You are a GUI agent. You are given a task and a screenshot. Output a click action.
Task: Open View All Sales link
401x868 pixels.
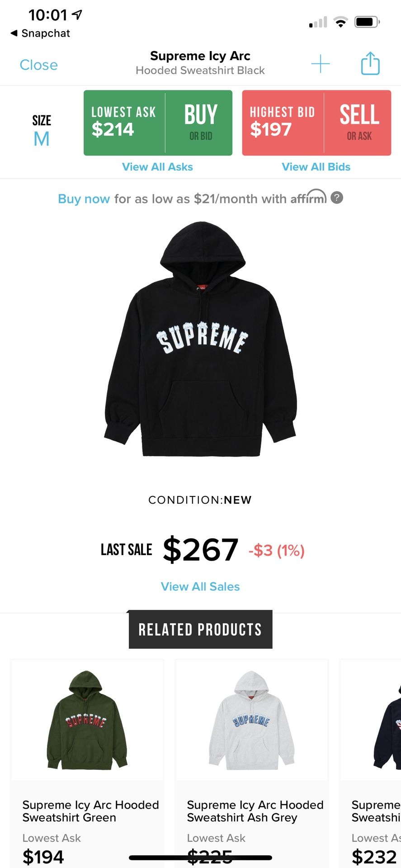[200, 586]
